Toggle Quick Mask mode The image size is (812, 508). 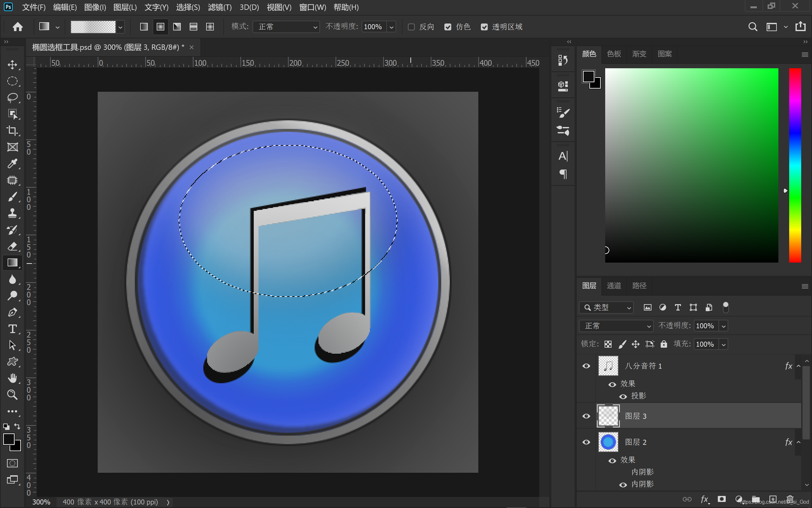click(x=12, y=463)
